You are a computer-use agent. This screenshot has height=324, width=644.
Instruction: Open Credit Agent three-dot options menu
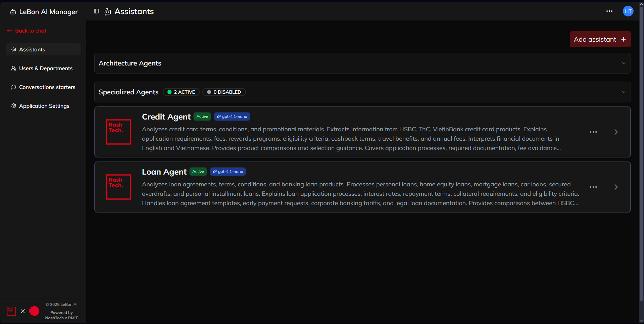pyautogui.click(x=593, y=132)
